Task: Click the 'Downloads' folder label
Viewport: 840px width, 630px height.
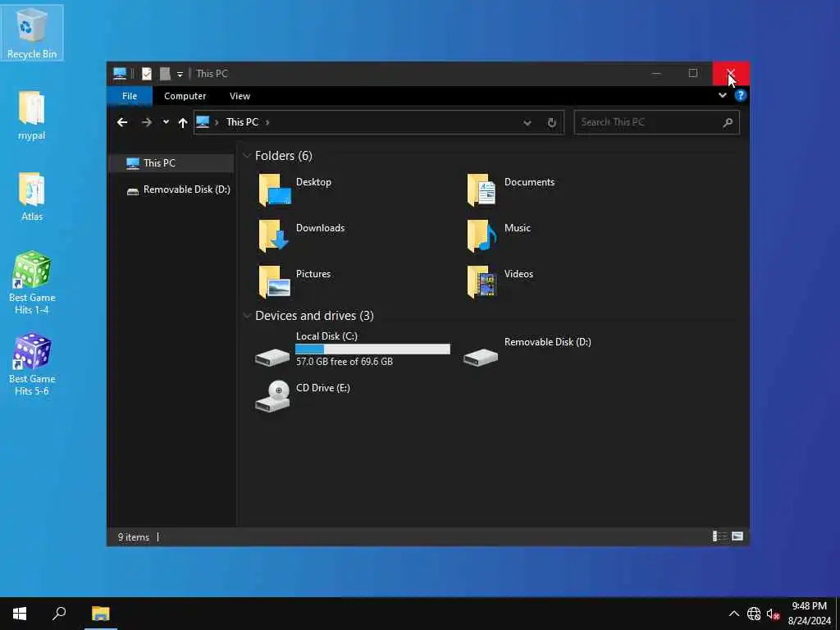Action: 320,228
